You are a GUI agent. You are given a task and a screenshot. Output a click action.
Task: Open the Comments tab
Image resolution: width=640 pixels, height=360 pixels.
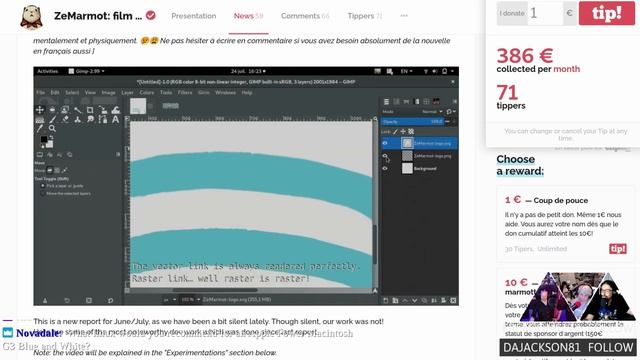click(x=305, y=16)
